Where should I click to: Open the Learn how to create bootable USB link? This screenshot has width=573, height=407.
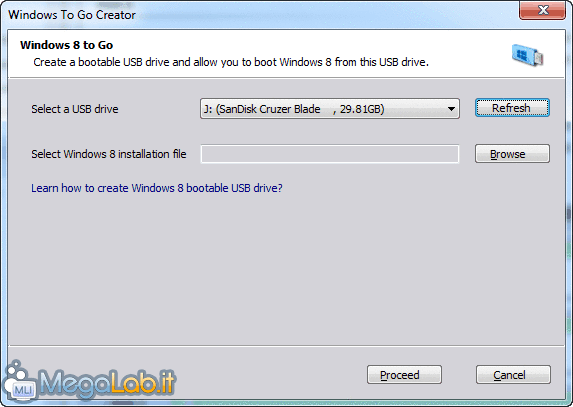pos(157,188)
